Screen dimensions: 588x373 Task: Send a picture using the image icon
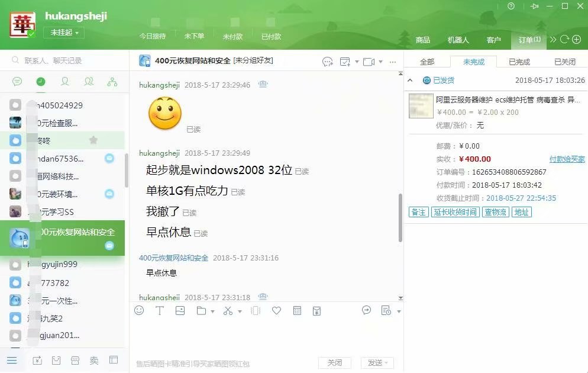tap(180, 310)
